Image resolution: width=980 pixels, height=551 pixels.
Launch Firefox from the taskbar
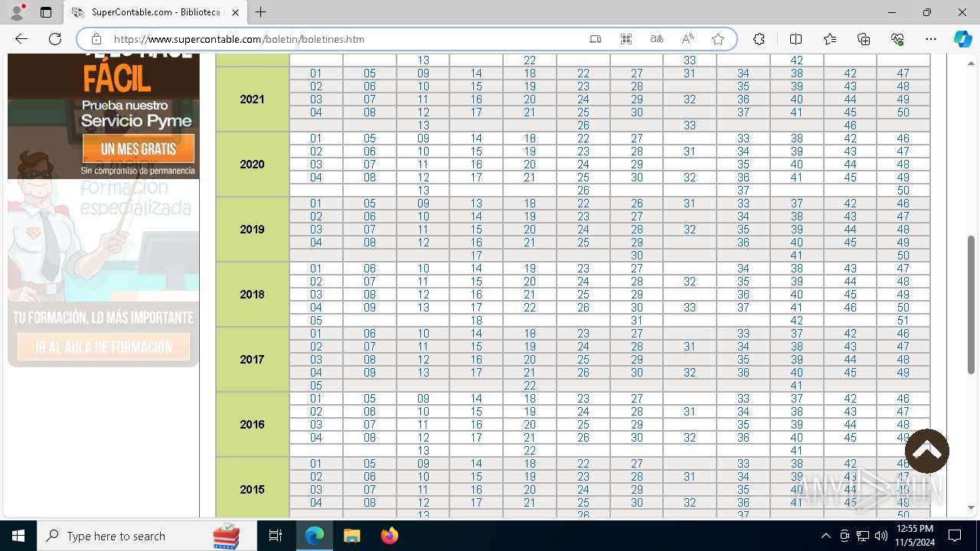pyautogui.click(x=389, y=536)
